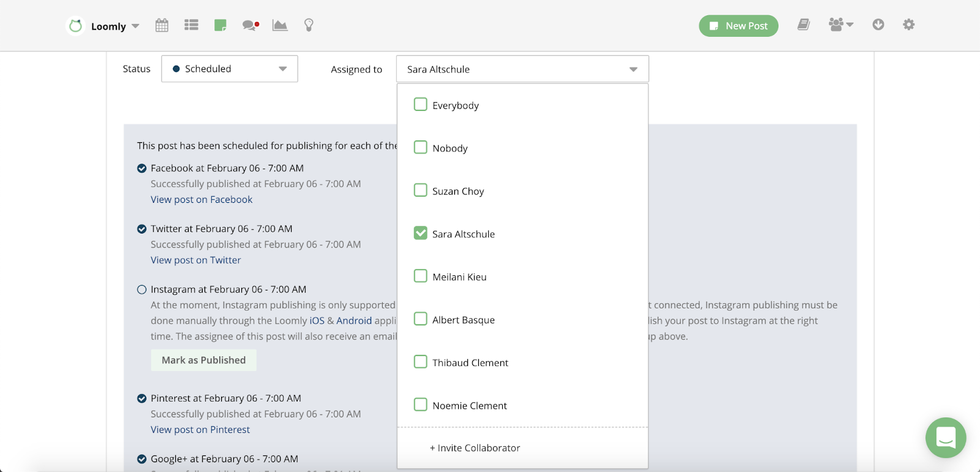Image resolution: width=980 pixels, height=472 pixels.
Task: Uncheck the Sara Altschule checkbox
Action: (x=420, y=233)
